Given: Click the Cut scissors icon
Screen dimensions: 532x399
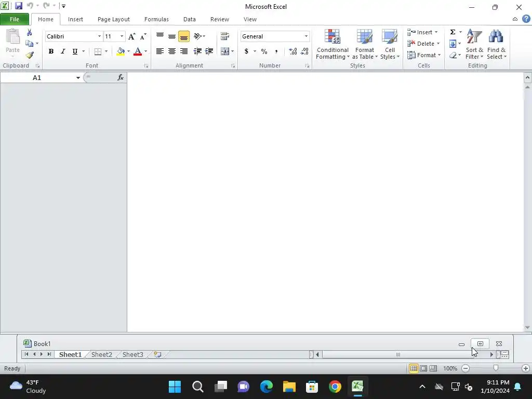Looking at the screenshot, I should coord(30,32).
